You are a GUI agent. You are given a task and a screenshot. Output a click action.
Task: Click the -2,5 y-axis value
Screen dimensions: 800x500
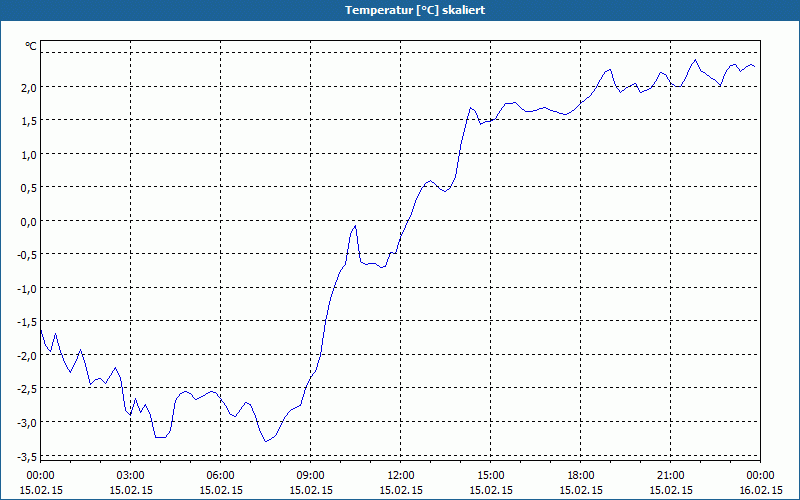(28, 389)
